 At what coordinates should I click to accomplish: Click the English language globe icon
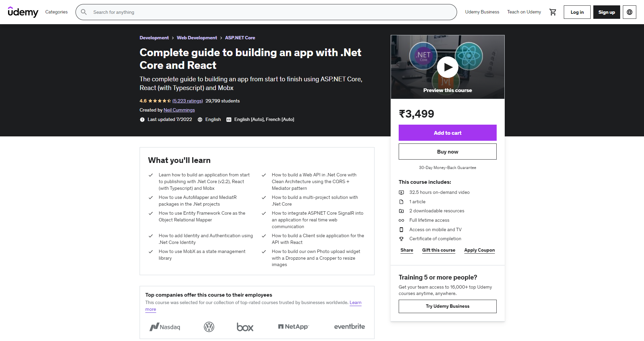tap(200, 120)
